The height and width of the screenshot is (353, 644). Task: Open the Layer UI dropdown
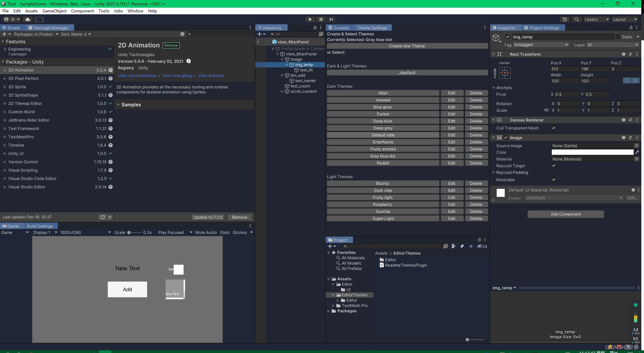click(x=613, y=45)
